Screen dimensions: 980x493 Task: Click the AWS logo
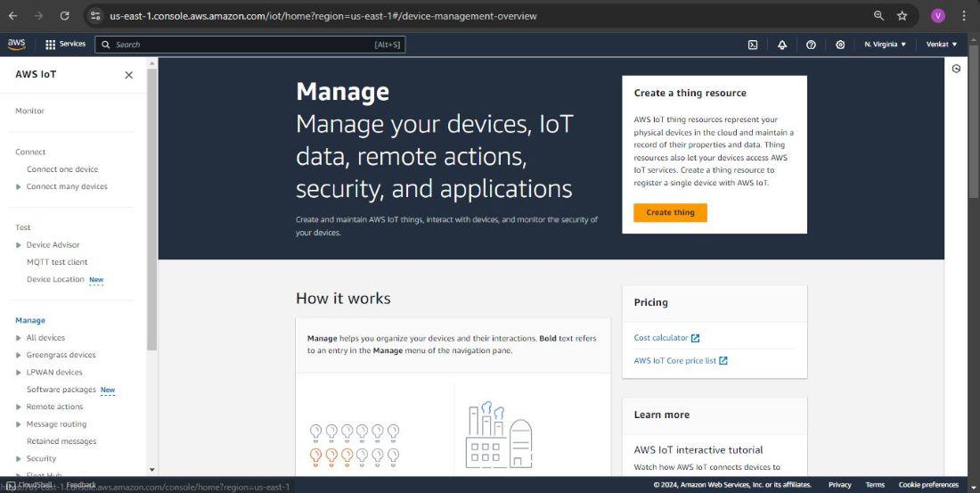(16, 44)
